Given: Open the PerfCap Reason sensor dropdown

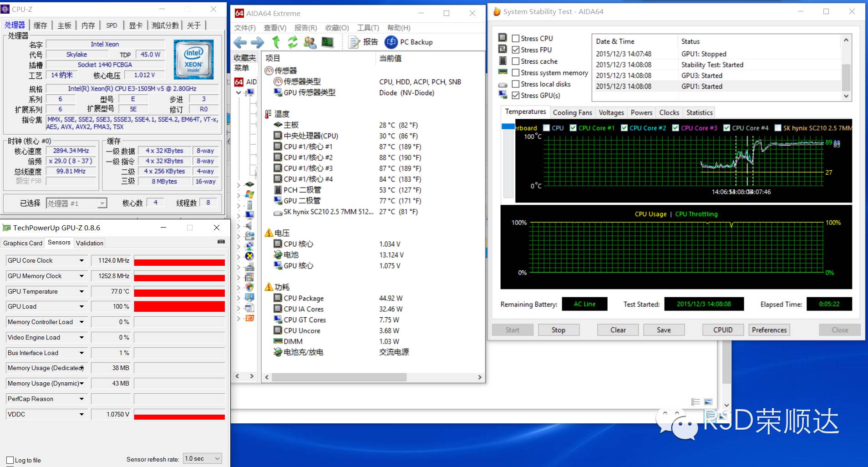Looking at the screenshot, I should click(81, 399).
